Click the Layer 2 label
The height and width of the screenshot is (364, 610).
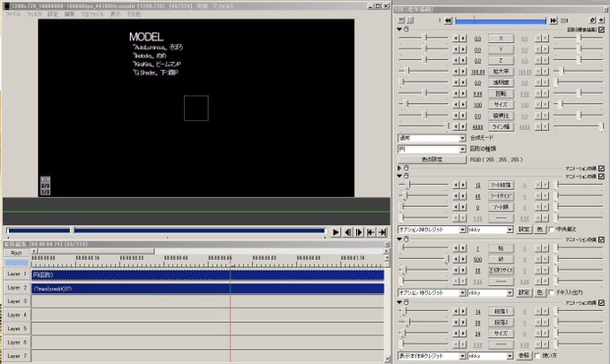pyautogui.click(x=16, y=288)
